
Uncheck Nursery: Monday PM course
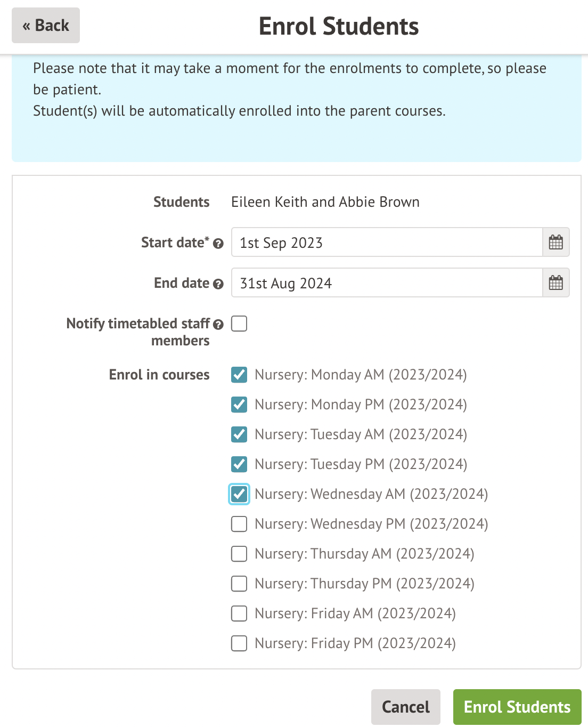click(239, 405)
